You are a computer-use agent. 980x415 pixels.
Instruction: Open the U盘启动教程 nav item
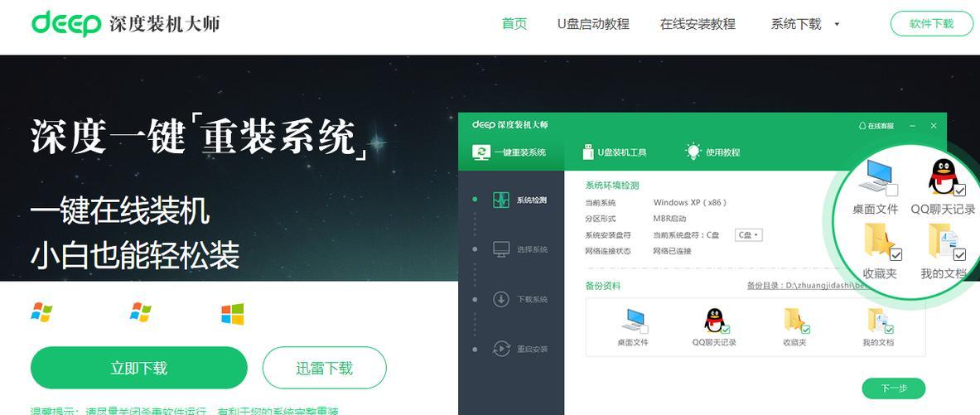(593, 24)
